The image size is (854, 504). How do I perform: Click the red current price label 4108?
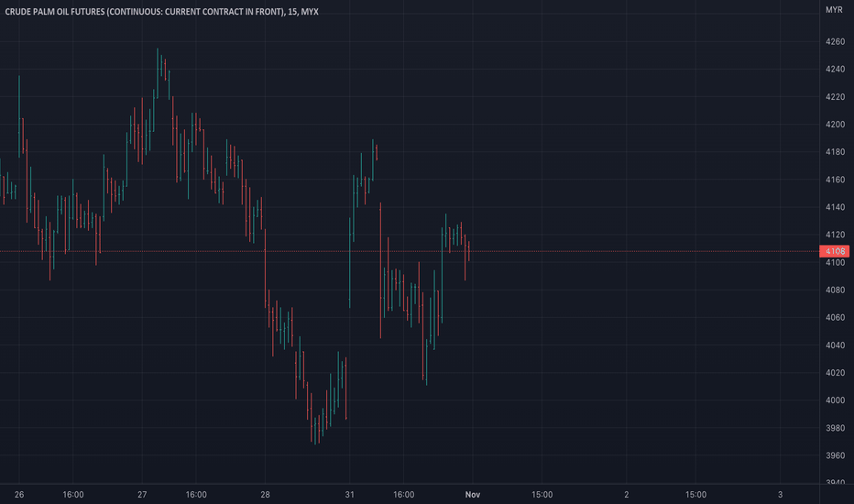pos(835,251)
